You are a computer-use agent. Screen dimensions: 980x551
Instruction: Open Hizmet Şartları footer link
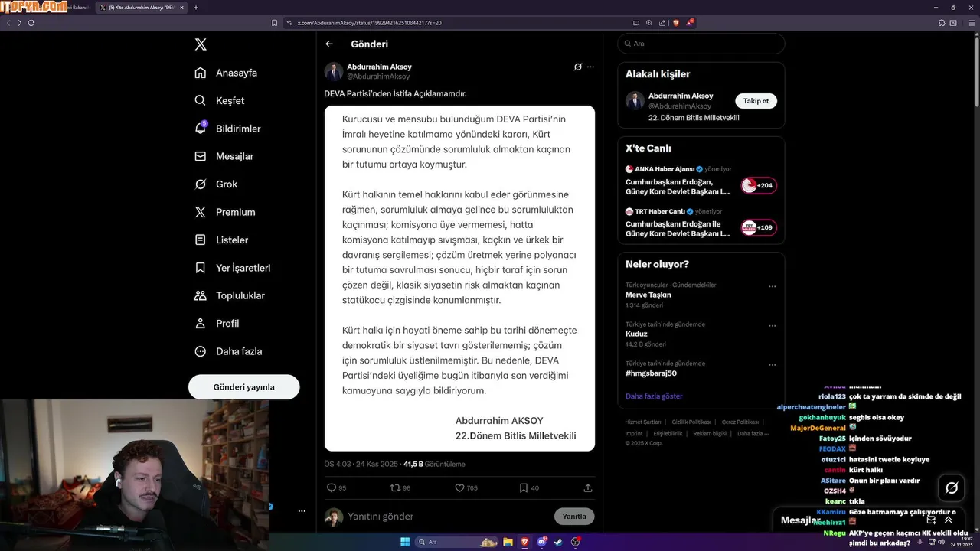click(x=643, y=422)
